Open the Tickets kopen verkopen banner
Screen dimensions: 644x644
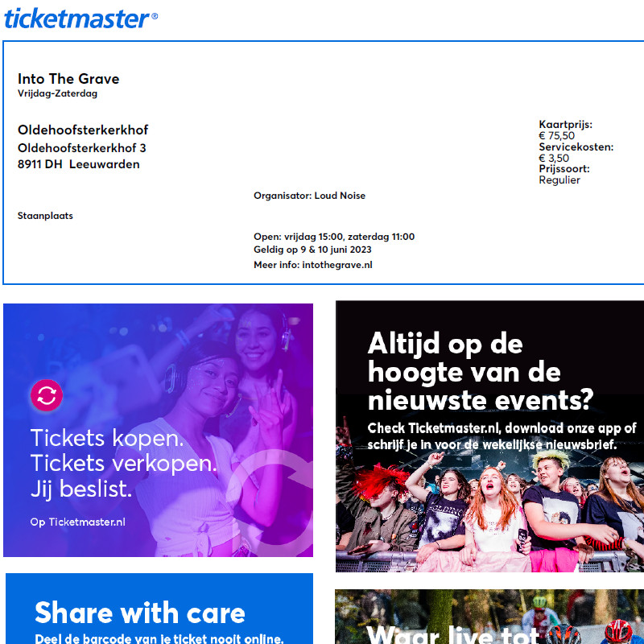point(158,430)
